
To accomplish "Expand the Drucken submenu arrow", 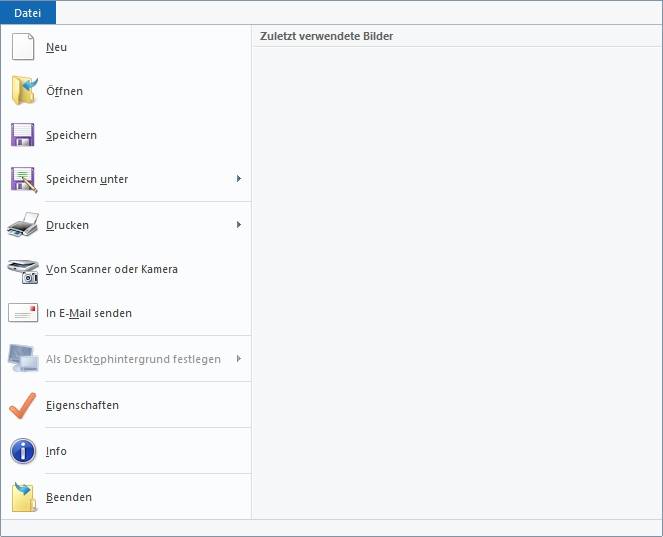I will pos(239,225).
